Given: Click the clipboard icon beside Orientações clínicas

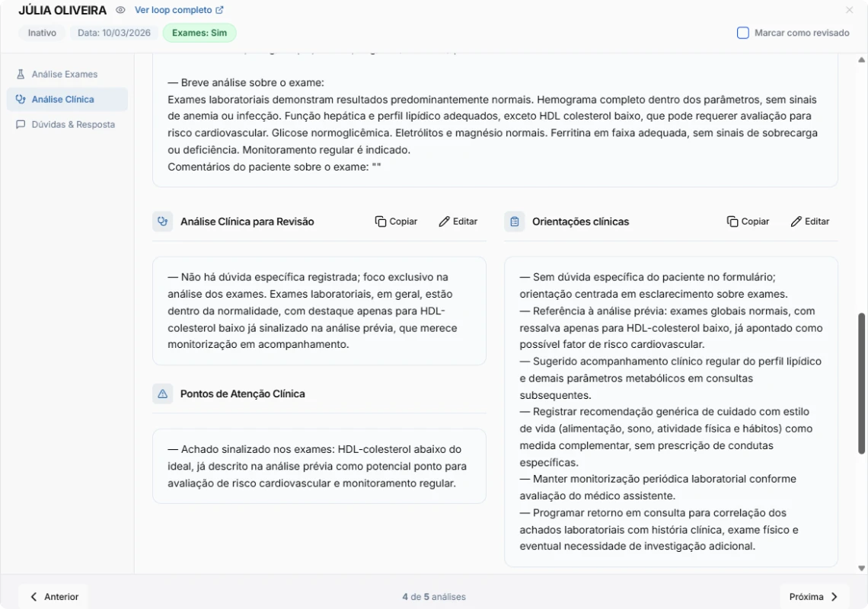Looking at the screenshot, I should point(515,222).
